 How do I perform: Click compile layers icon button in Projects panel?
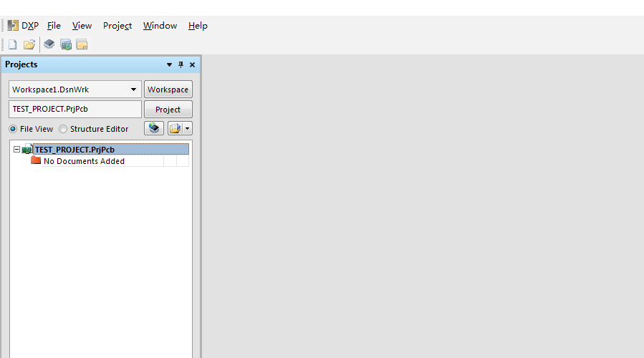154,128
